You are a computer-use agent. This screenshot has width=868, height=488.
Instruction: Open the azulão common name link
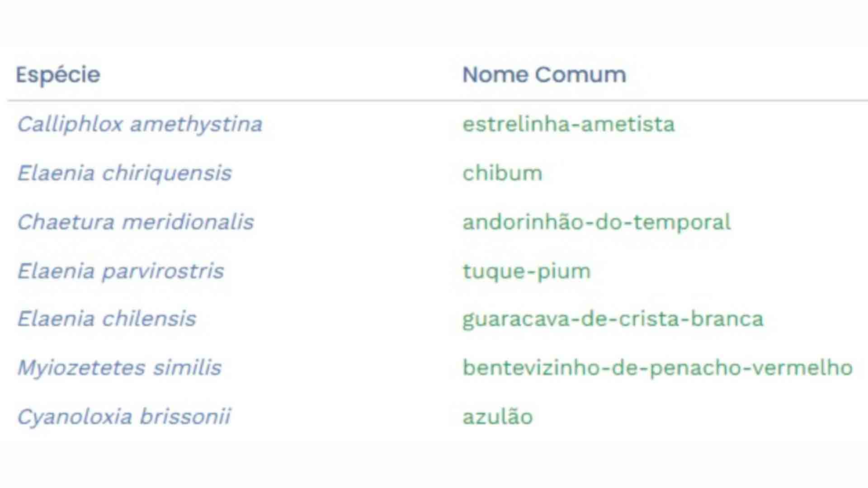497,417
